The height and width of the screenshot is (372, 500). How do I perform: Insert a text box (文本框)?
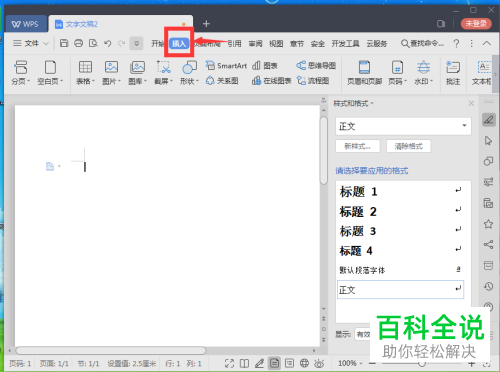[482, 72]
